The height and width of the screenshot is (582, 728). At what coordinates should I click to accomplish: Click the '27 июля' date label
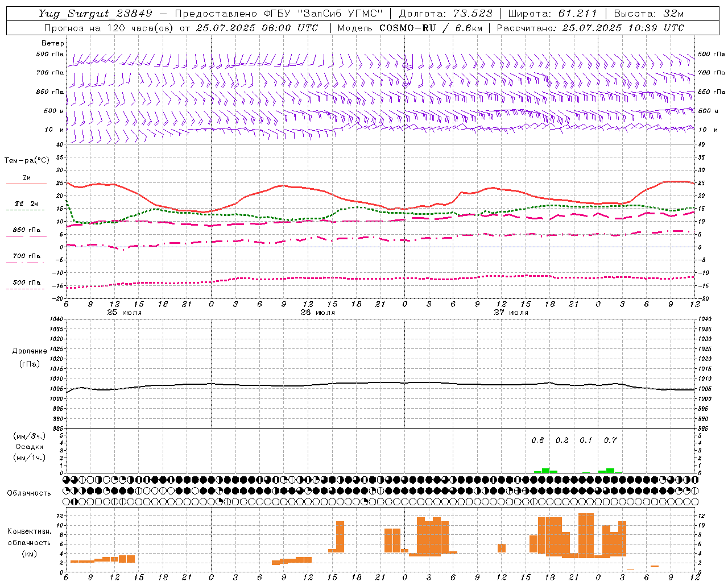(x=511, y=313)
